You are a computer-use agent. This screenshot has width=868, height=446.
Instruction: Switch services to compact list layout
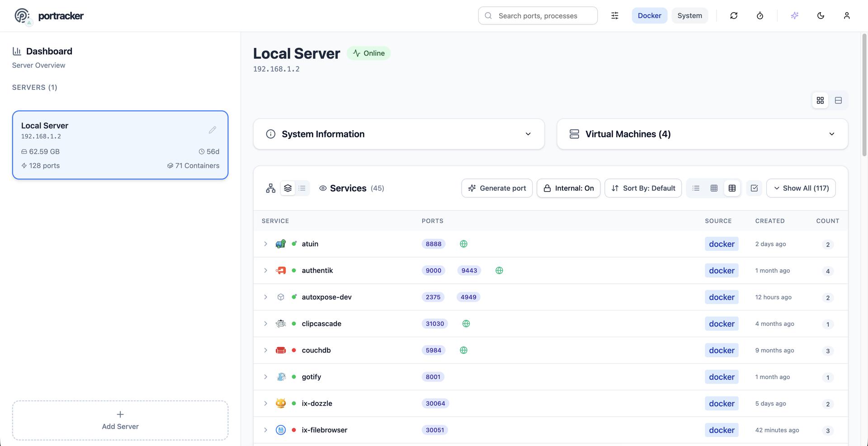coord(696,188)
